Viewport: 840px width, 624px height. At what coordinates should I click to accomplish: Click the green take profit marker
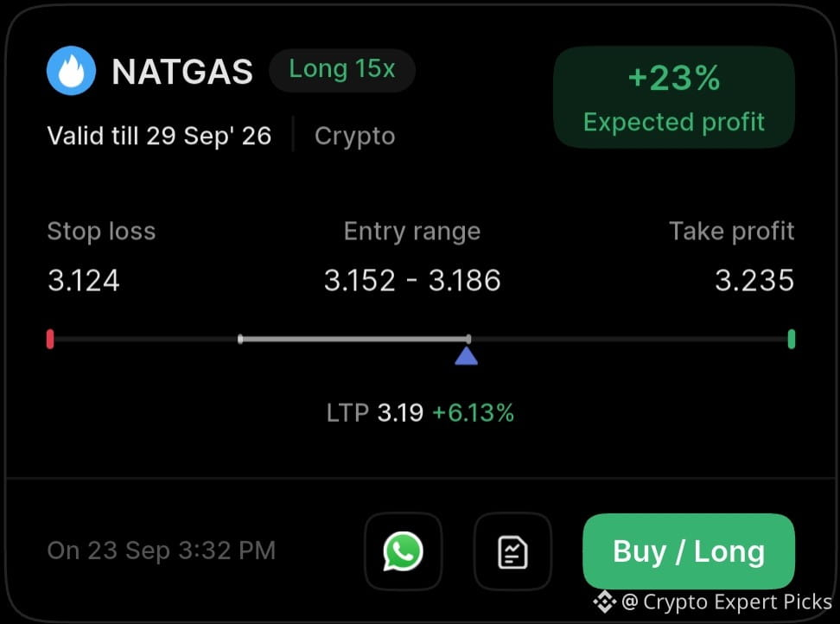(x=792, y=339)
